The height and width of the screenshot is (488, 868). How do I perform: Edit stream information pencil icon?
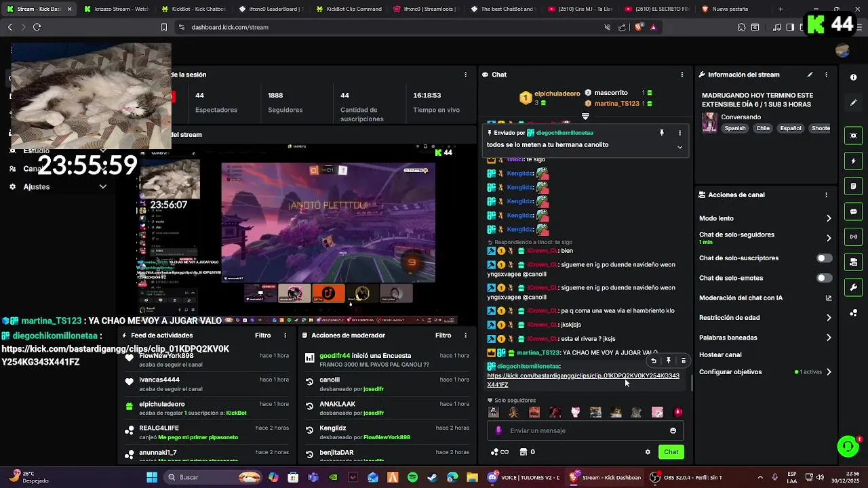pyautogui.click(x=810, y=75)
